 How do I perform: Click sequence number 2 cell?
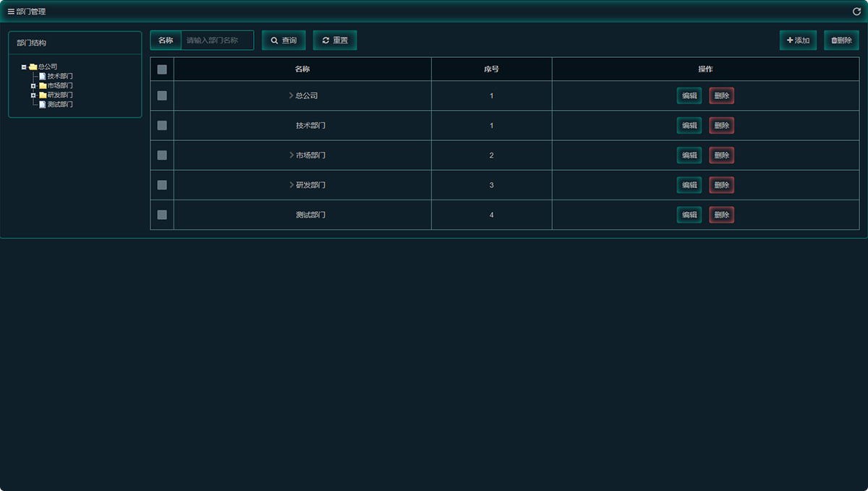[492, 155]
